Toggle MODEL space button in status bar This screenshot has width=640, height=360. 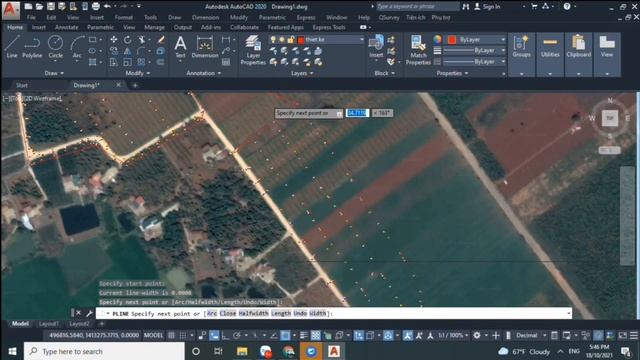click(x=153, y=336)
